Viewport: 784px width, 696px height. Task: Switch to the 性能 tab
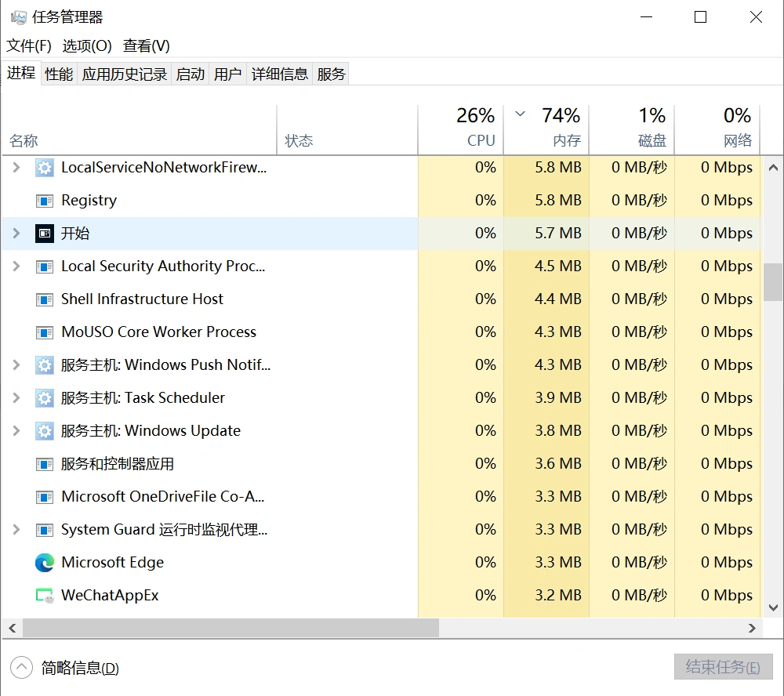click(x=59, y=74)
